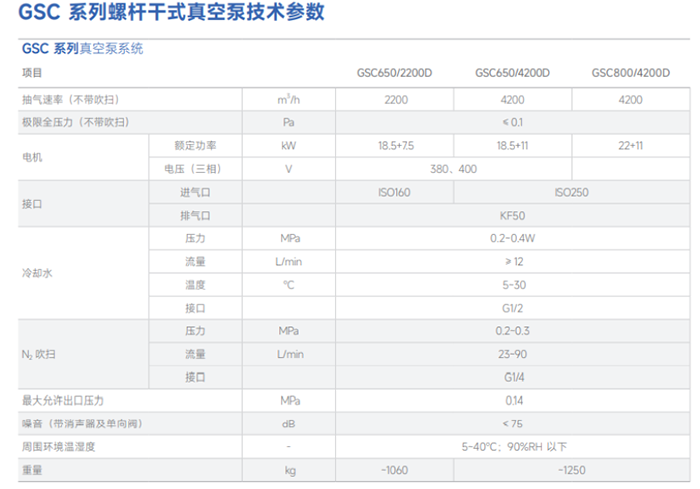
Task: Click '接口' in the 冷却水 section
Action: coord(195,308)
